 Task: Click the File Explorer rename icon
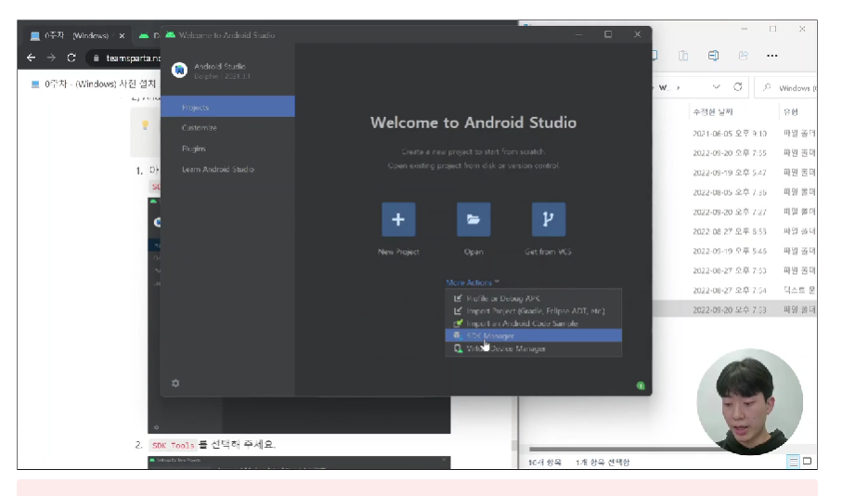pos(713,56)
